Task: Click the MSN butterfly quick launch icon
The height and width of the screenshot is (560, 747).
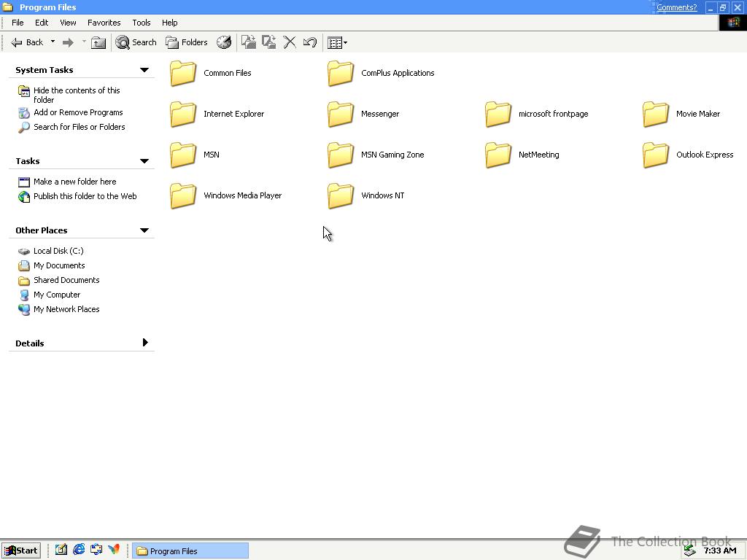Action: 114,550
